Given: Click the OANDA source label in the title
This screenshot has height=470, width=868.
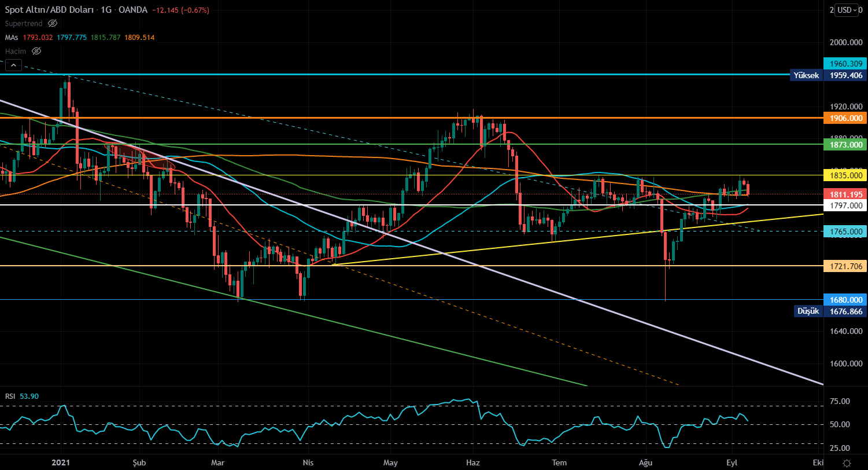Looking at the screenshot, I should point(134,10).
